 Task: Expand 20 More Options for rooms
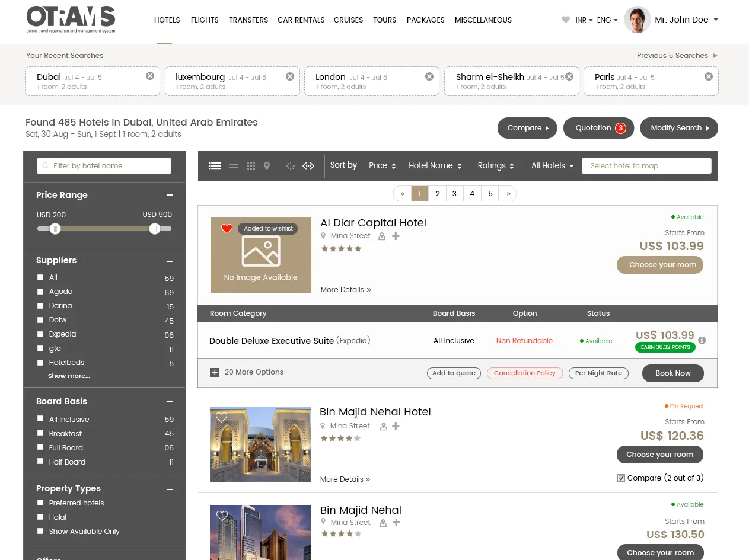click(247, 372)
